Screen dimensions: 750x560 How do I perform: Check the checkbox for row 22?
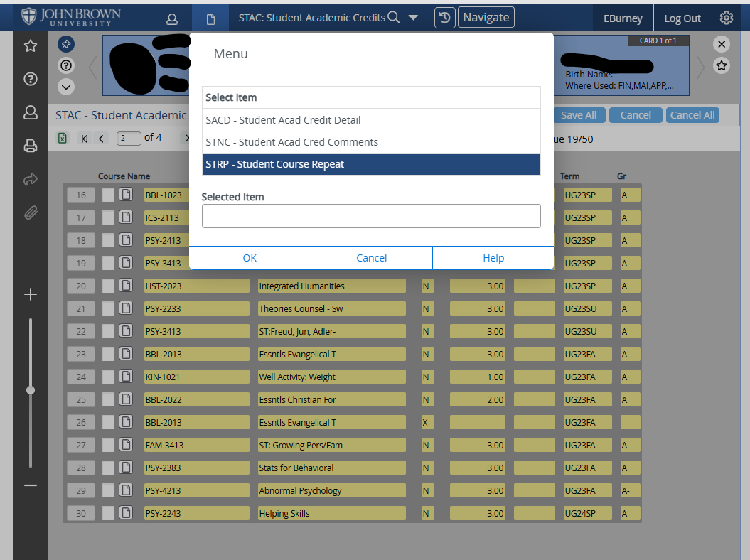tap(107, 331)
